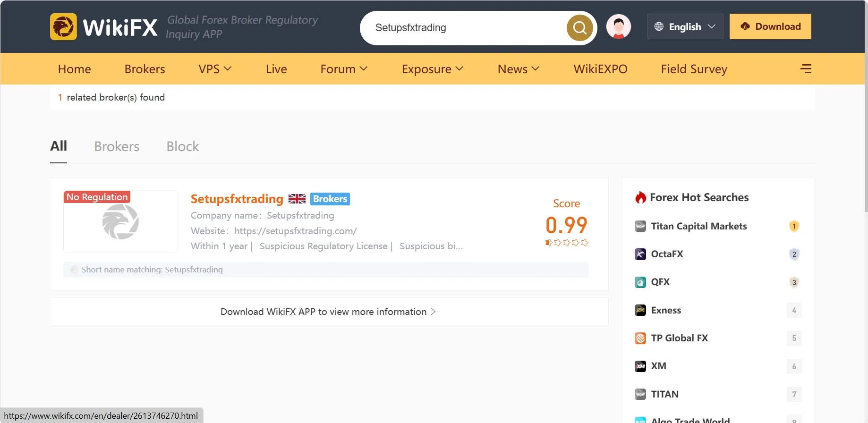
Task: Click the star rating under score
Action: (x=567, y=243)
